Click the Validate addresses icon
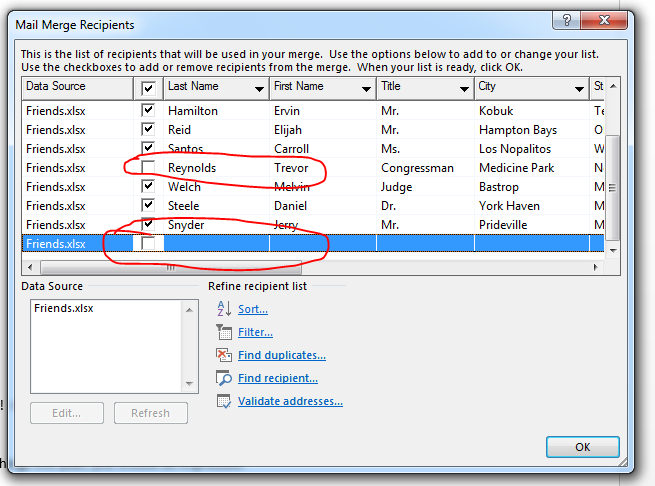655x486 pixels. 224,402
